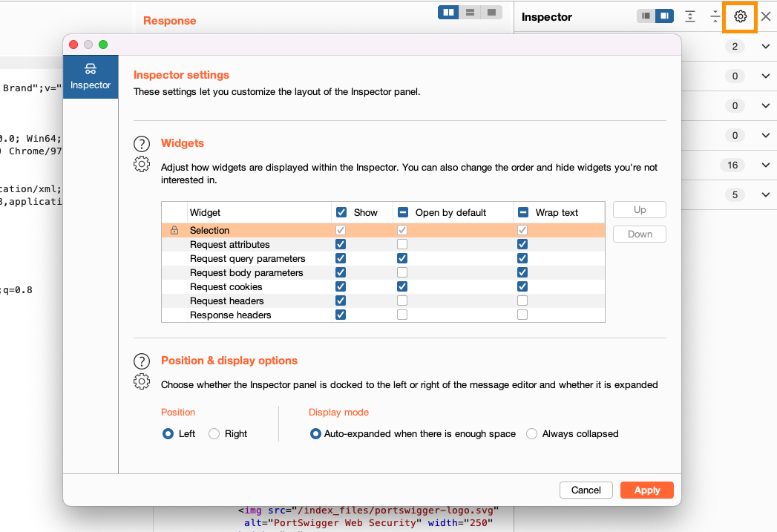Choose Always collapsed display mode
The image size is (777, 532).
[531, 434]
